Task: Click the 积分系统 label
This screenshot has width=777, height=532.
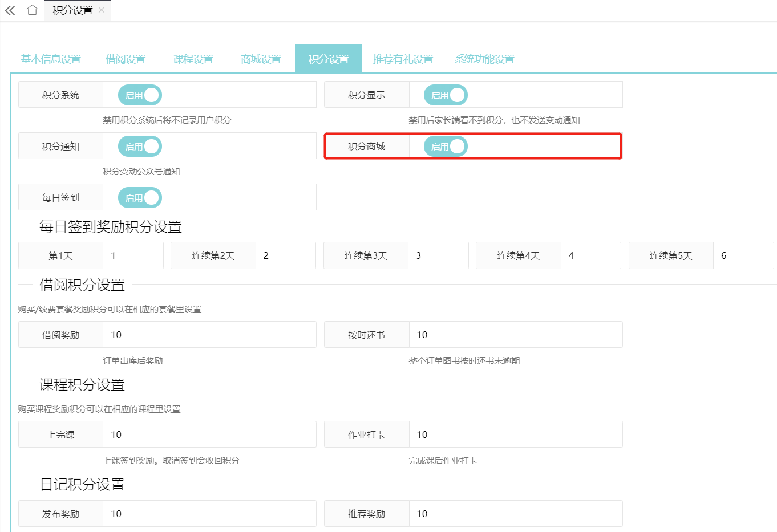Action: 60,95
